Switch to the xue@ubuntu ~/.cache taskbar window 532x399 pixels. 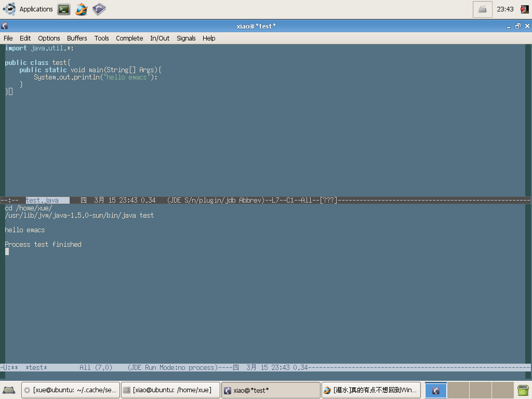(x=71, y=390)
